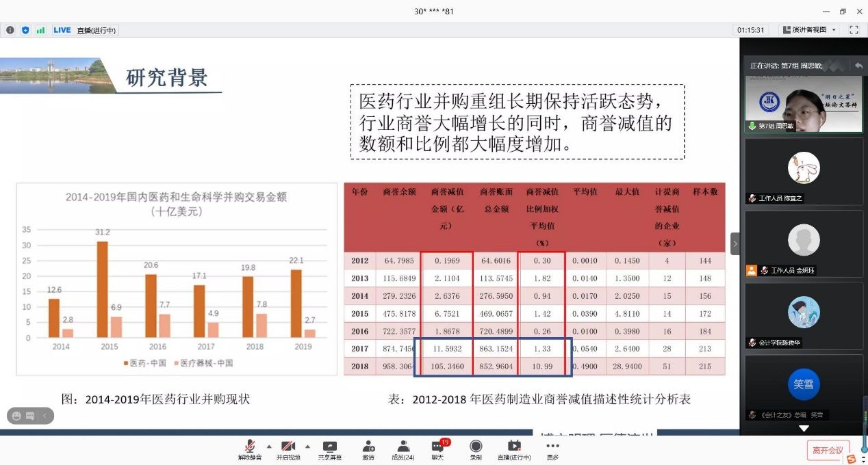Check the green network signal icon
Screen dimensions: 868x465
[40, 30]
